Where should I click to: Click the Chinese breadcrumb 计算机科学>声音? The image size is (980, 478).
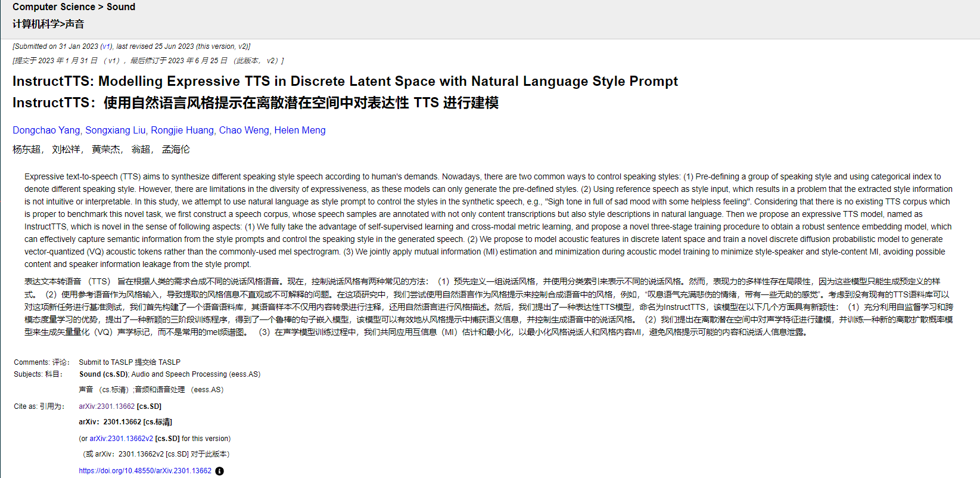coord(48,24)
